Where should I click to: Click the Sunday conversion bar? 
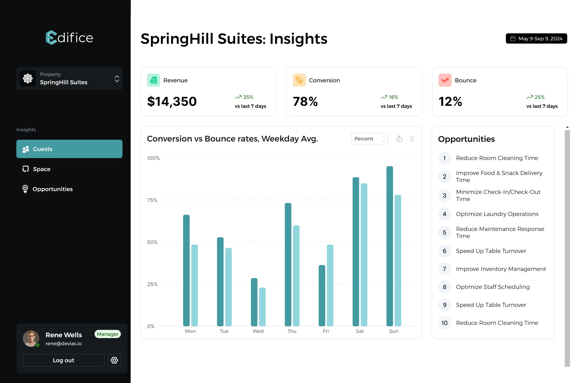tap(390, 245)
